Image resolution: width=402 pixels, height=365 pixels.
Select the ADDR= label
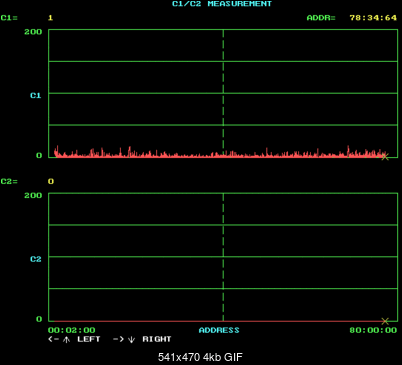pyautogui.click(x=321, y=18)
